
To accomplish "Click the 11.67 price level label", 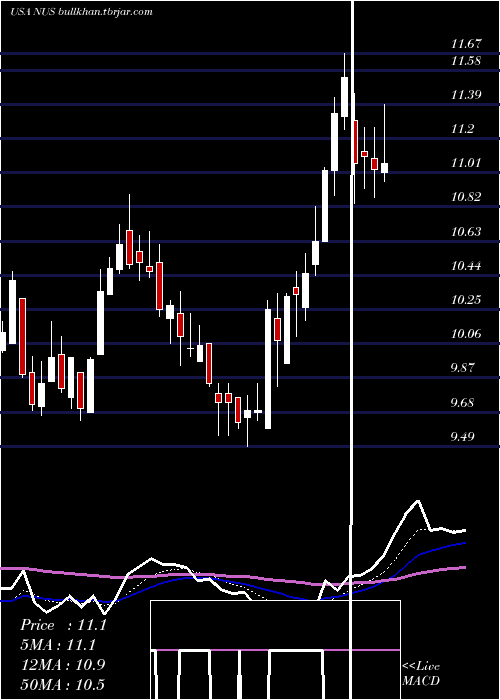I will 466,44.
